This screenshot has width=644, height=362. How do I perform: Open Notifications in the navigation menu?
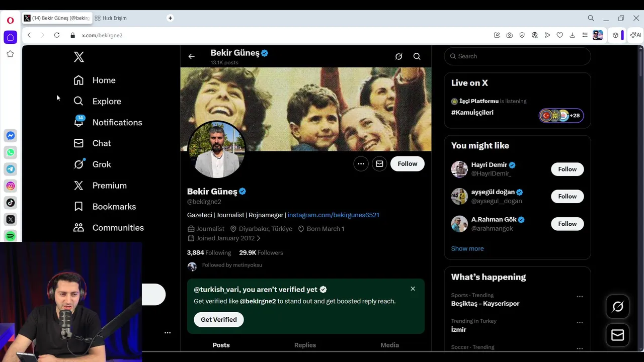(x=108, y=123)
